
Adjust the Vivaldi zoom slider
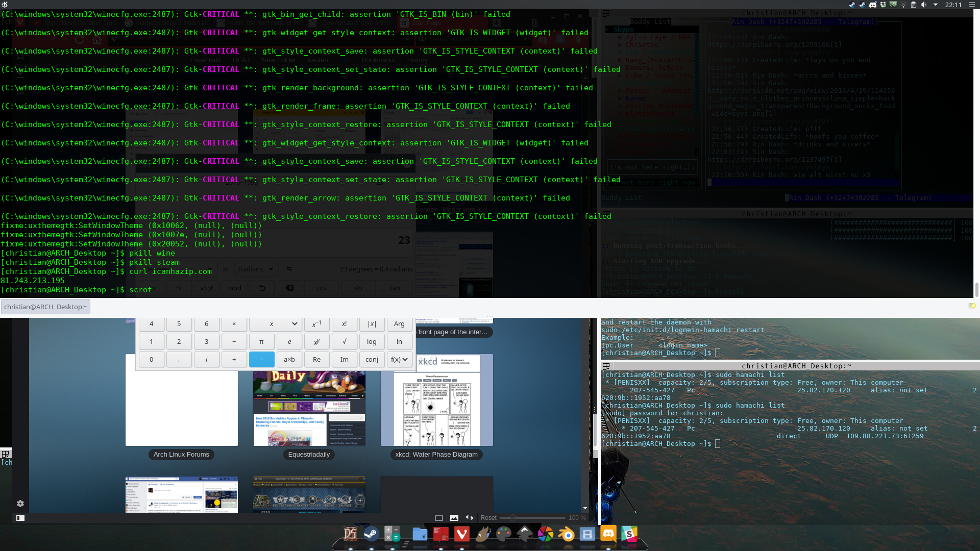(x=532, y=518)
